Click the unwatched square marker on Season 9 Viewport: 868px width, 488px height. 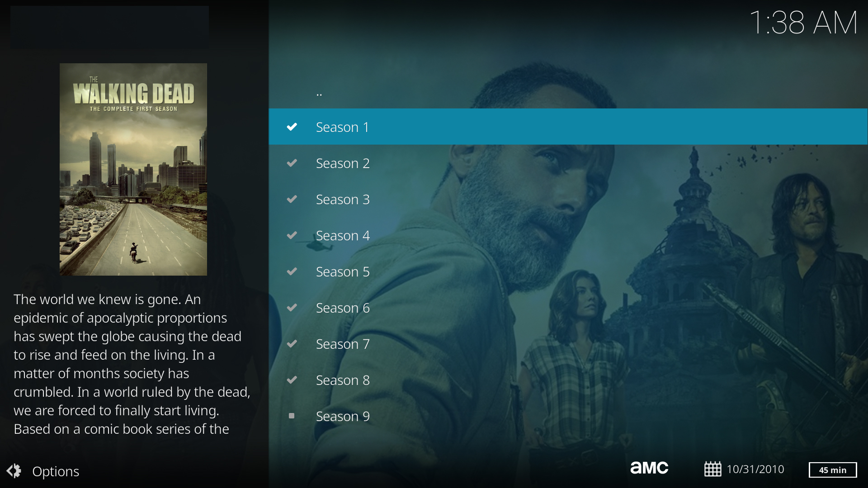[x=292, y=416]
